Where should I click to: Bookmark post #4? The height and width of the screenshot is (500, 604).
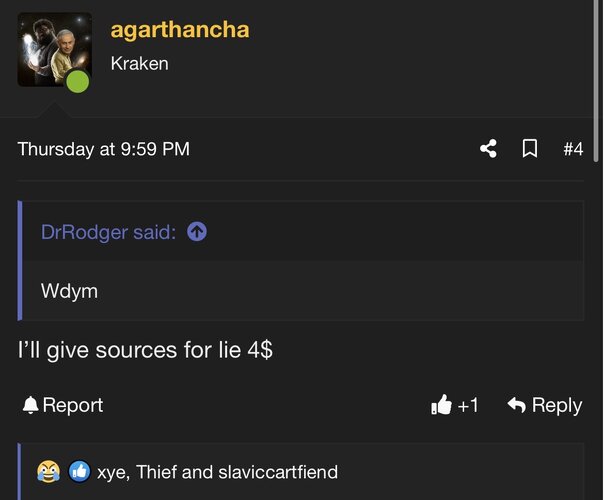click(530, 149)
